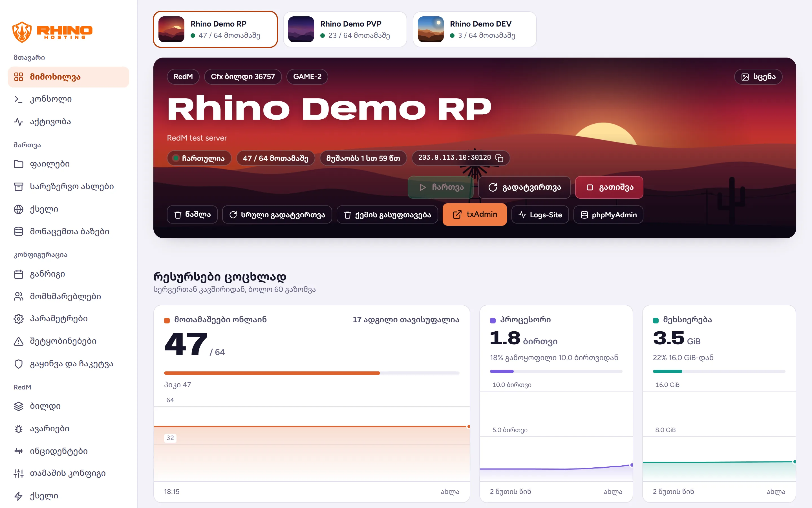Open txAdmin external link
This screenshot has height=508, width=812.
[475, 214]
